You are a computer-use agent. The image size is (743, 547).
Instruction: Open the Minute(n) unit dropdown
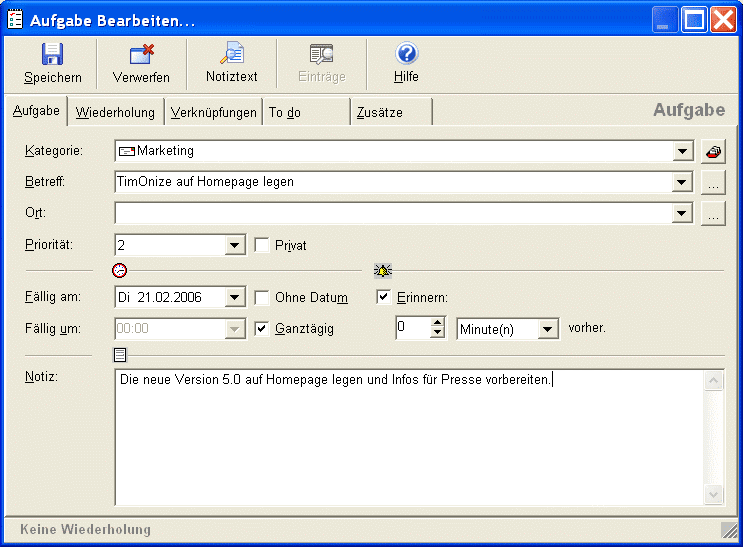click(548, 329)
